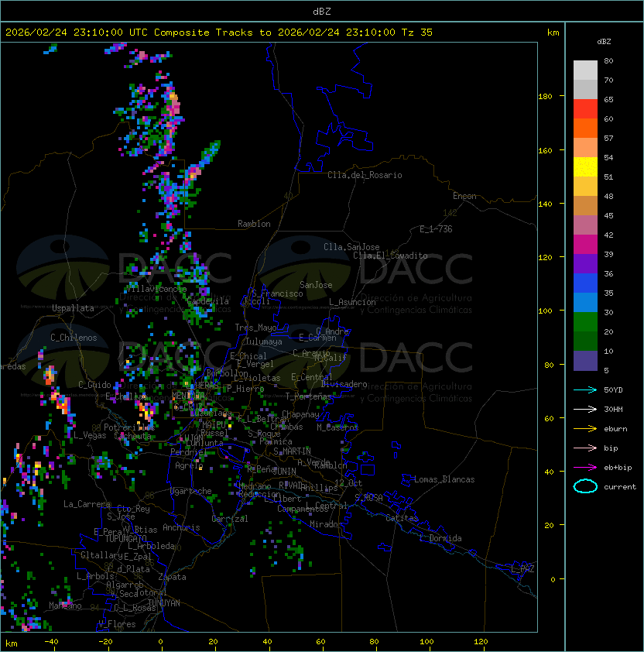Image resolution: width=644 pixels, height=652 pixels.
Task: Click the 'Ugarteche' map label
Action: tap(191, 491)
